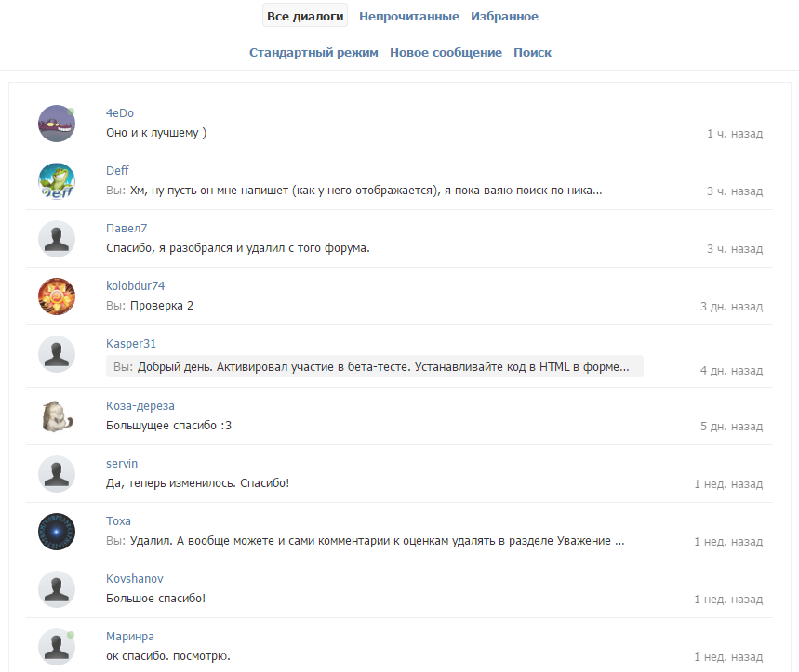Open message 'Большущее спасибо :3'
Image resolution: width=799 pixels, height=672 pixels.
[x=168, y=426]
